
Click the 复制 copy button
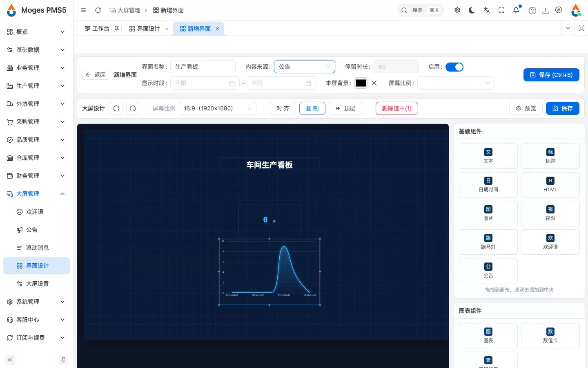312,108
